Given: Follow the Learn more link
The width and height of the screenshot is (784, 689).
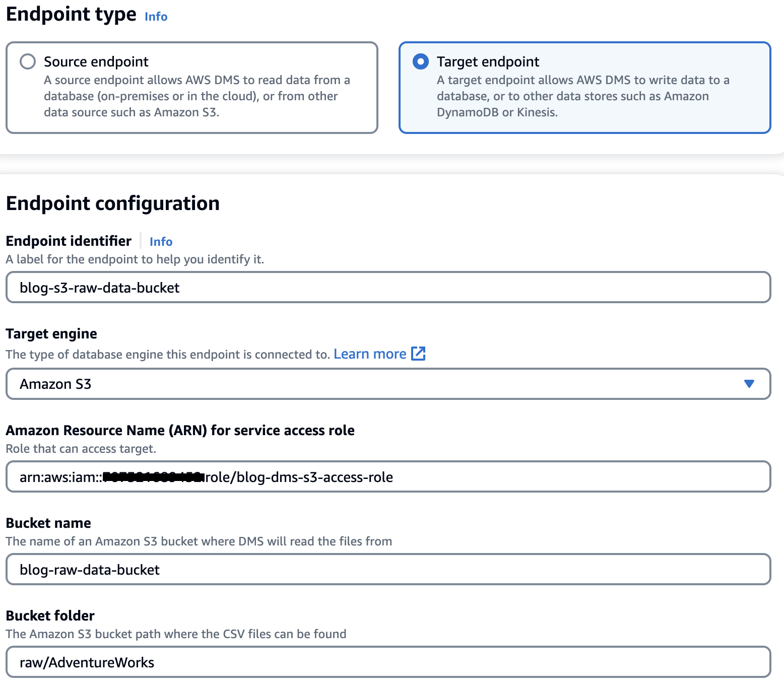Looking at the screenshot, I should pos(369,354).
